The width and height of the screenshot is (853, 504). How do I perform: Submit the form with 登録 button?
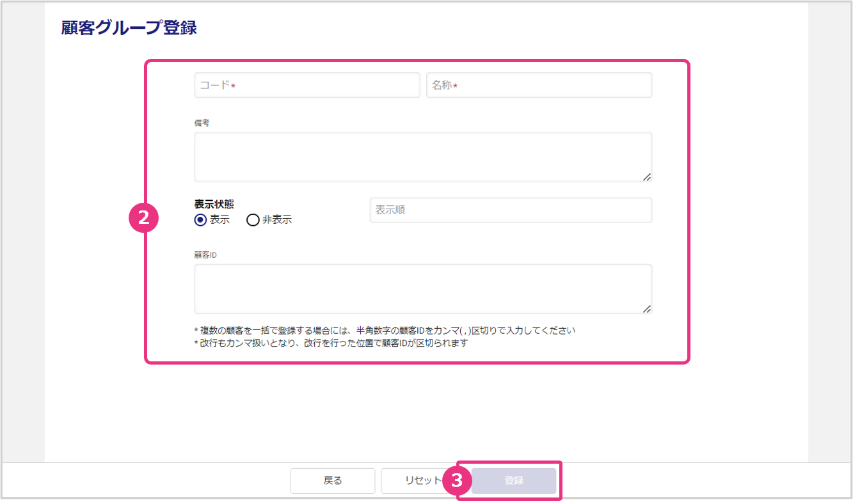[x=514, y=481]
